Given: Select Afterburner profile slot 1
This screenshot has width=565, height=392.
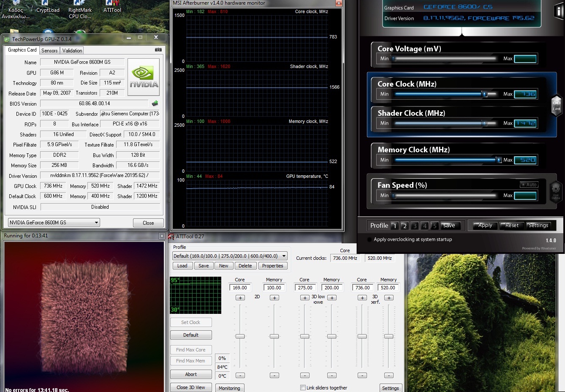Looking at the screenshot, I should [x=395, y=226].
